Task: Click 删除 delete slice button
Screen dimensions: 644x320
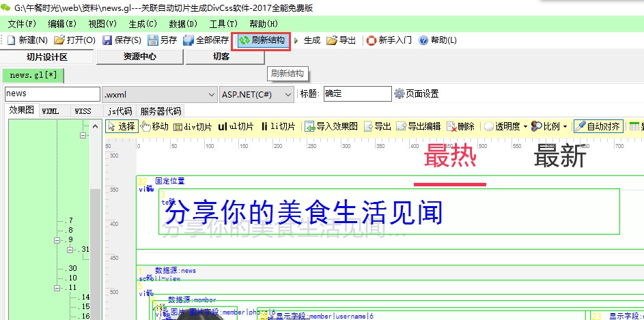Action: coord(460,126)
